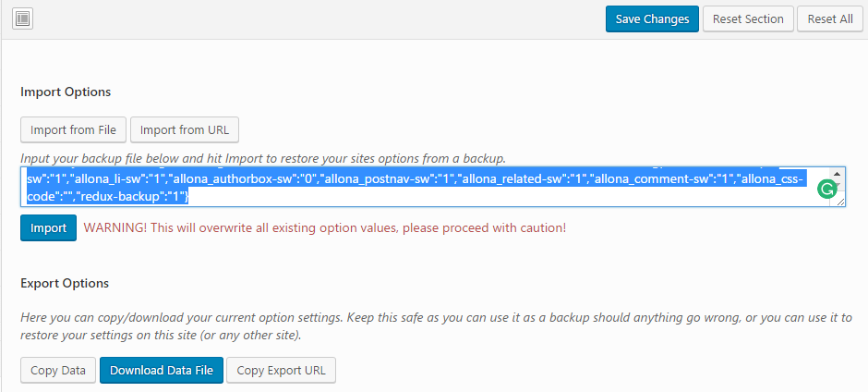
Task: Click the green Grammarly icon in the textarea
Action: coord(827,189)
